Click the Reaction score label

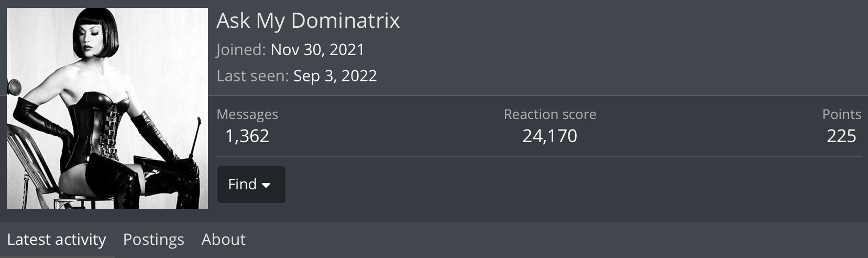[x=550, y=114]
